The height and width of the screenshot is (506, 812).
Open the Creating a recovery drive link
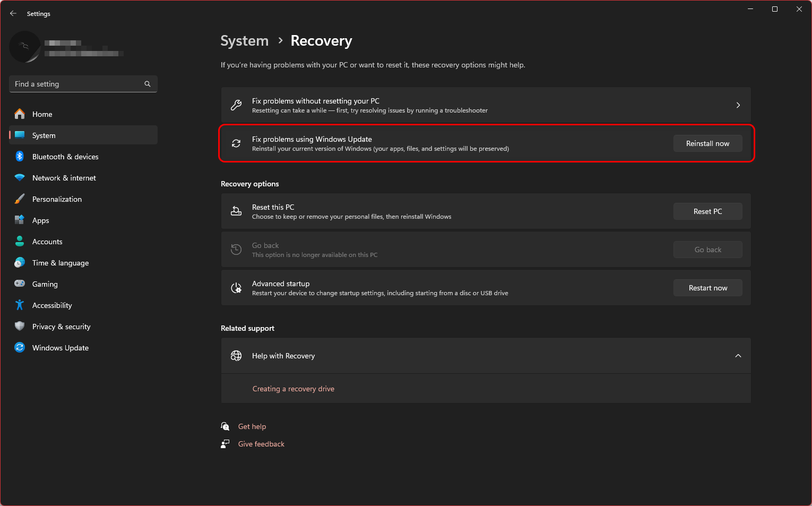pyautogui.click(x=293, y=389)
